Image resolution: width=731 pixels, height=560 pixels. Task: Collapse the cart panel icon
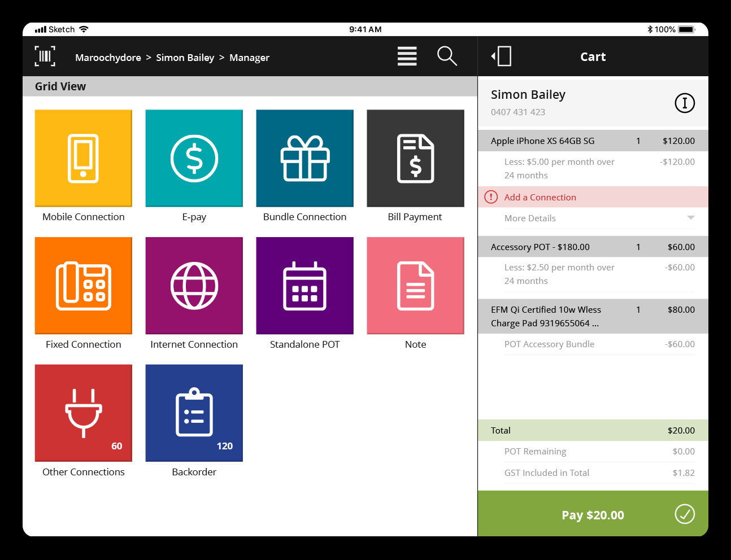(x=502, y=56)
